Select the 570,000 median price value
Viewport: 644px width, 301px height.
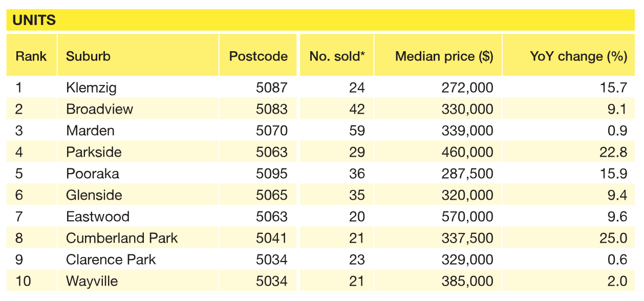coord(467,217)
